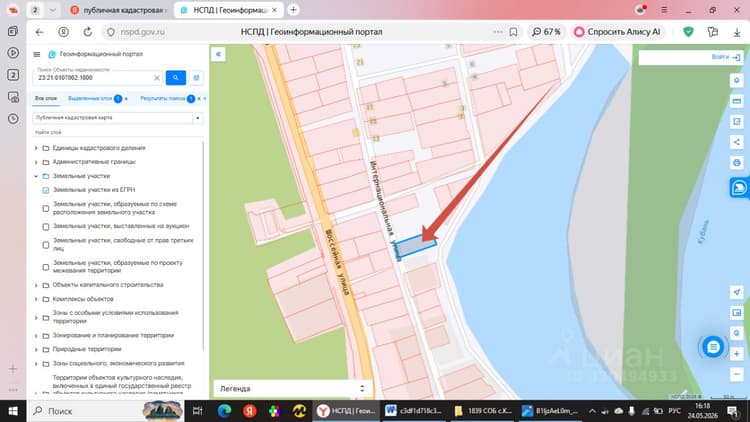
Task: Click the browser back arrow
Action: 39,32
